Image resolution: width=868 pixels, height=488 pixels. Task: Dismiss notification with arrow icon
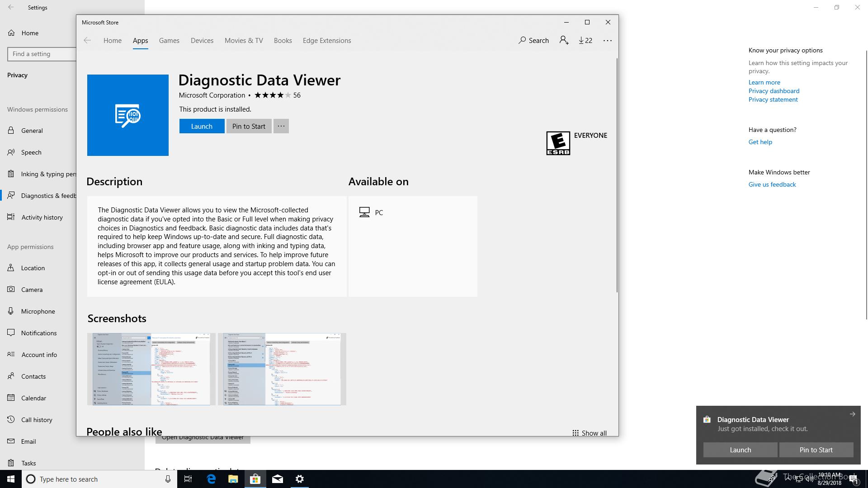click(852, 414)
